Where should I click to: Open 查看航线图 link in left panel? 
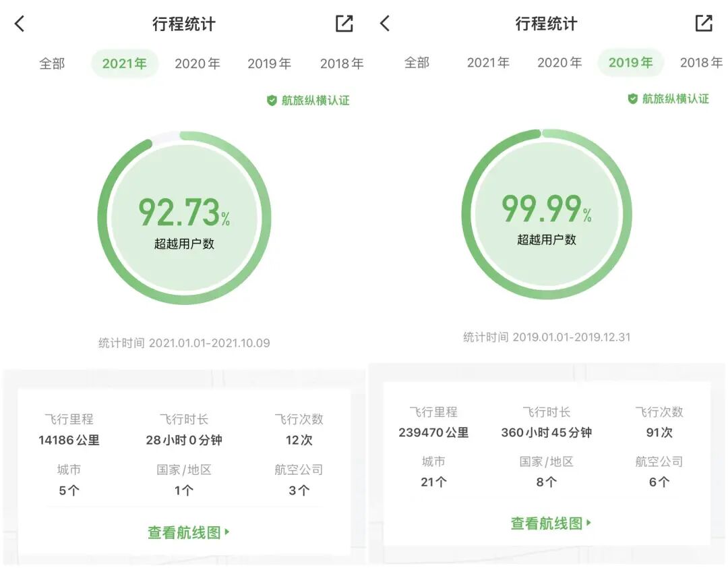tap(189, 532)
